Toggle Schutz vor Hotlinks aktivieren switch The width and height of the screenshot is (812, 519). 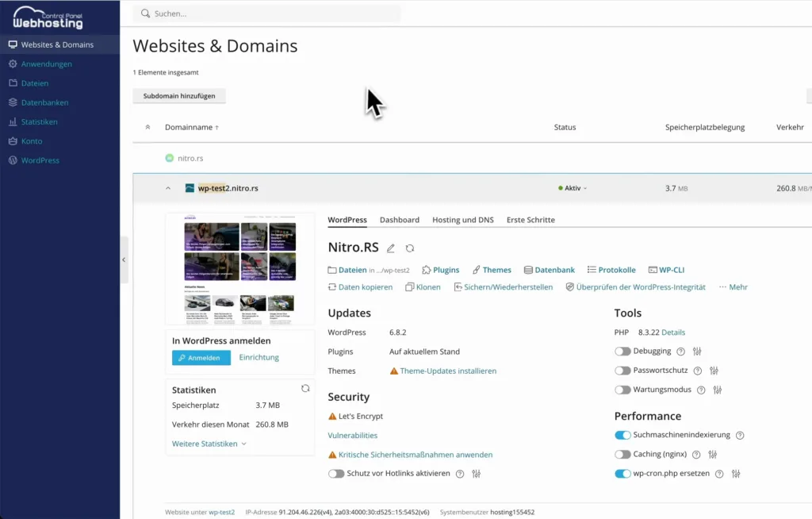pyautogui.click(x=336, y=474)
